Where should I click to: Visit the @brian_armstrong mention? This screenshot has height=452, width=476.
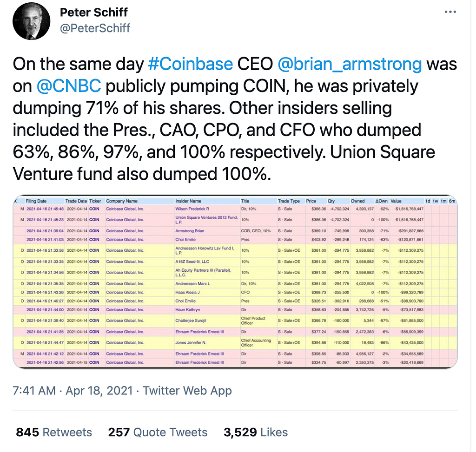349,64
